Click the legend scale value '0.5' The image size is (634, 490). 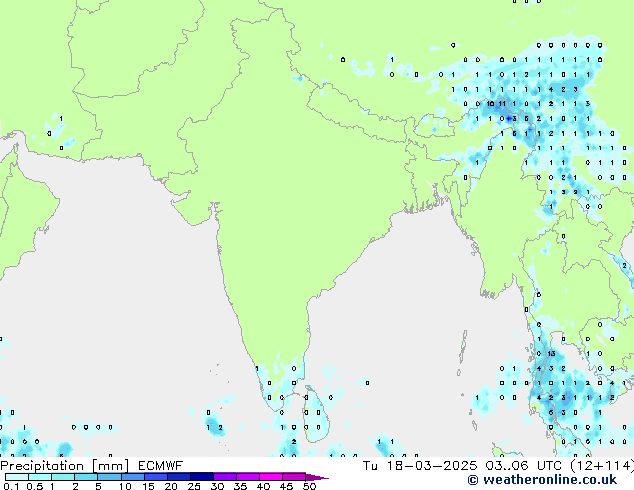35,486
